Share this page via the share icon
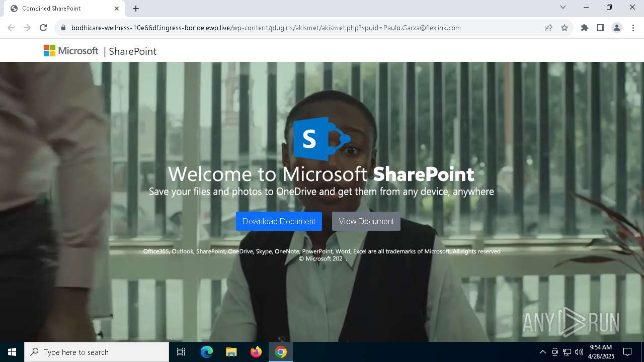This screenshot has width=644, height=362. pos(548,28)
